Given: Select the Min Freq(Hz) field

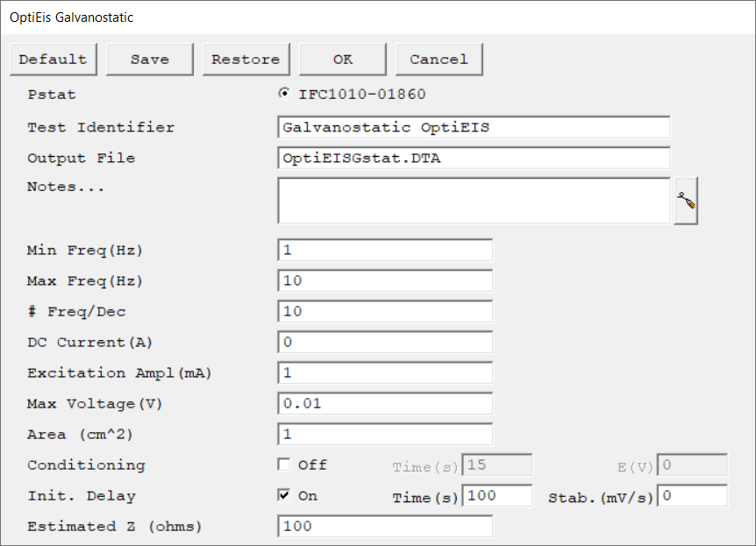Looking at the screenshot, I should [384, 250].
